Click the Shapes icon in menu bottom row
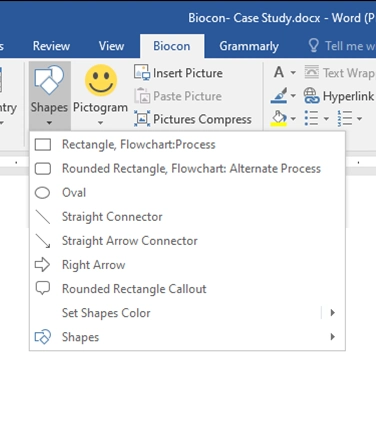 coord(43,337)
